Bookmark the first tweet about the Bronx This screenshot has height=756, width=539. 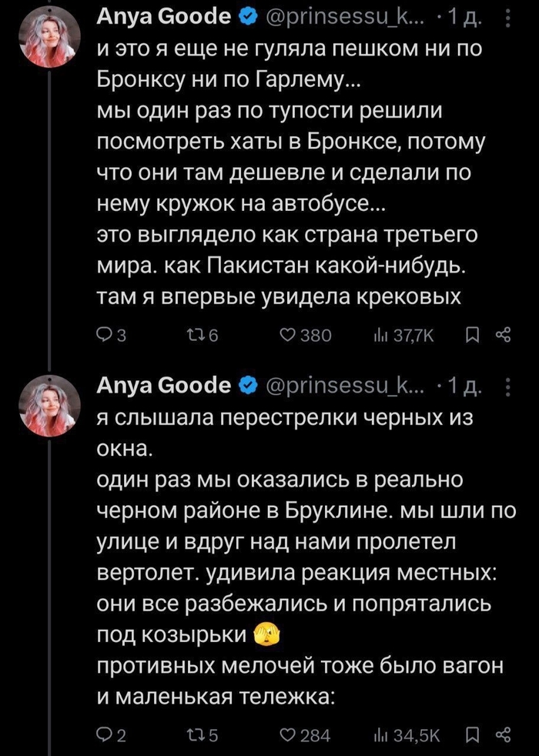point(474,335)
